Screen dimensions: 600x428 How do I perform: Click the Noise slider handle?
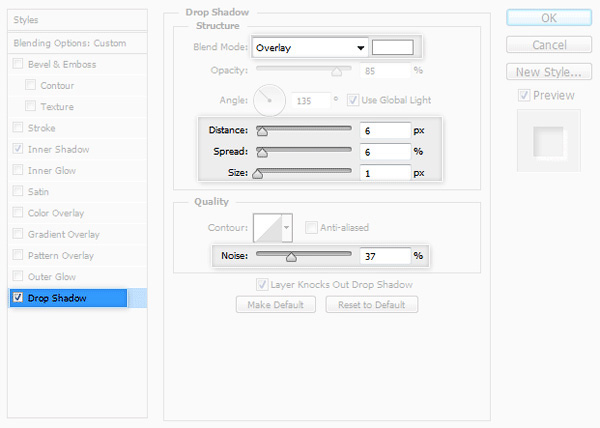point(291,257)
